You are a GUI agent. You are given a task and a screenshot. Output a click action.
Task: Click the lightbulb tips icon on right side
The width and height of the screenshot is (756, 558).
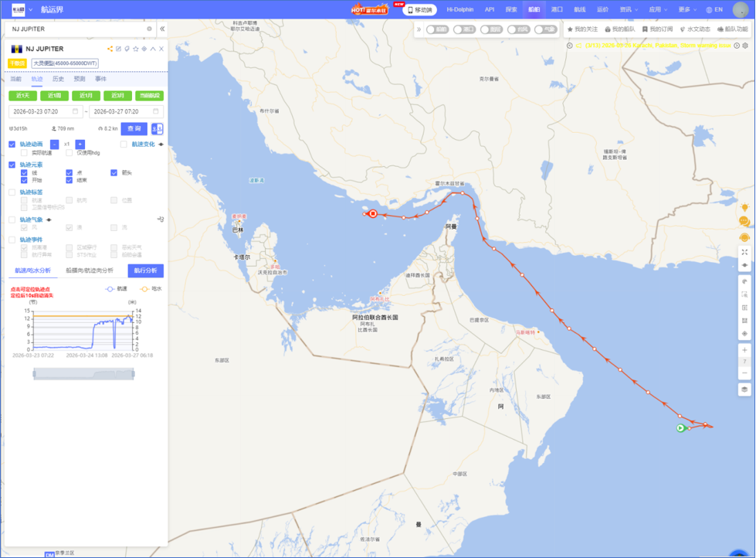744,208
